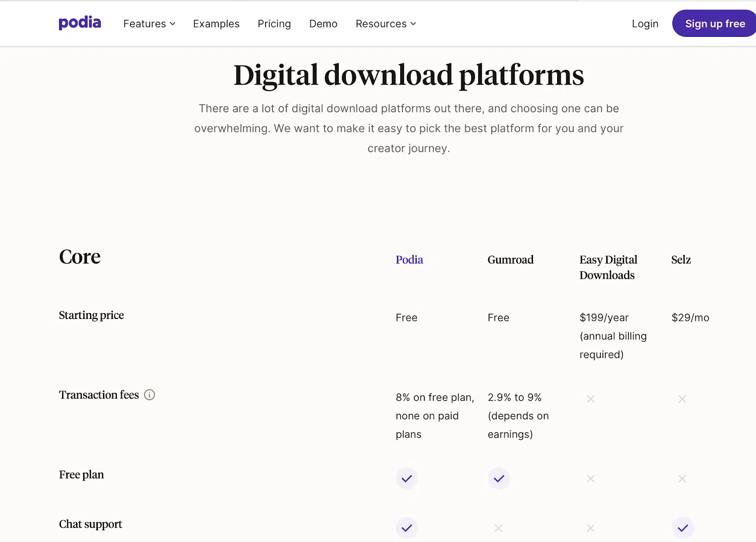The width and height of the screenshot is (756, 542).
Task: Click Easy Digital Downloads transaction fees X icon
Action: pyautogui.click(x=590, y=399)
